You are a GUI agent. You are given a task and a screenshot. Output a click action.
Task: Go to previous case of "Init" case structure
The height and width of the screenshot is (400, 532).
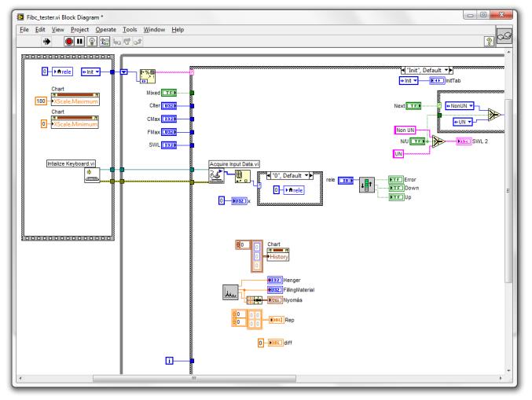point(403,70)
